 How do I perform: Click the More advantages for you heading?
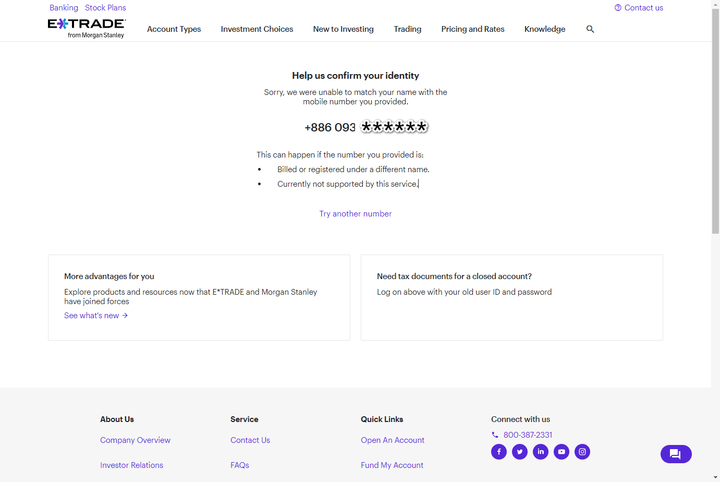pos(109,276)
